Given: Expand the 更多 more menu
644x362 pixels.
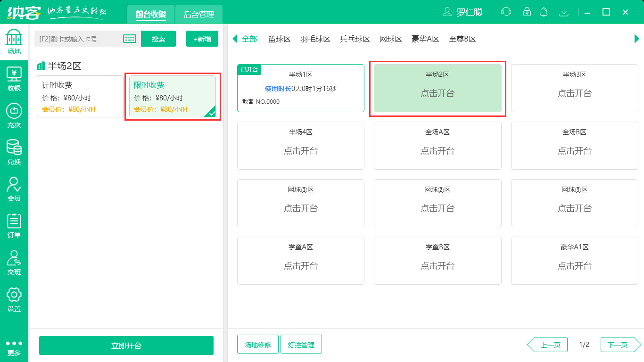Looking at the screenshot, I should [x=14, y=347].
